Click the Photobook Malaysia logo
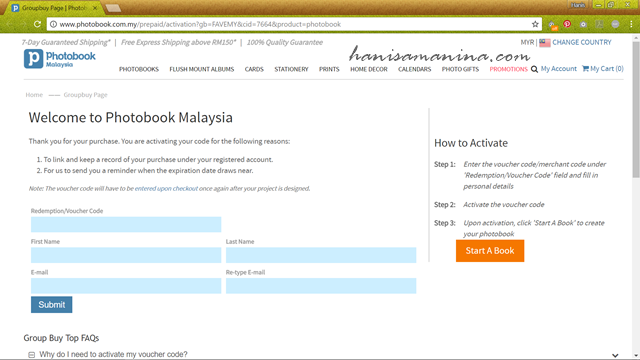Image resolution: width=640 pixels, height=360 pixels. coord(60,59)
